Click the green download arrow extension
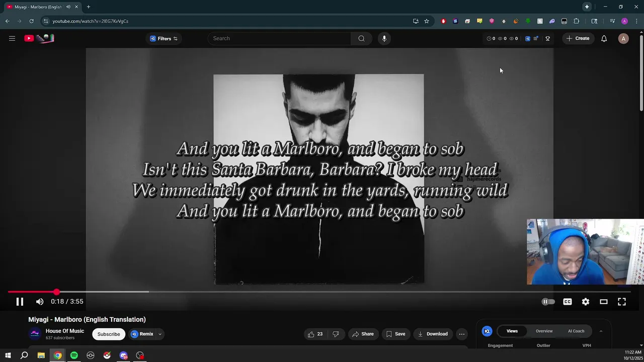This screenshot has width=644, height=362. (x=528, y=21)
